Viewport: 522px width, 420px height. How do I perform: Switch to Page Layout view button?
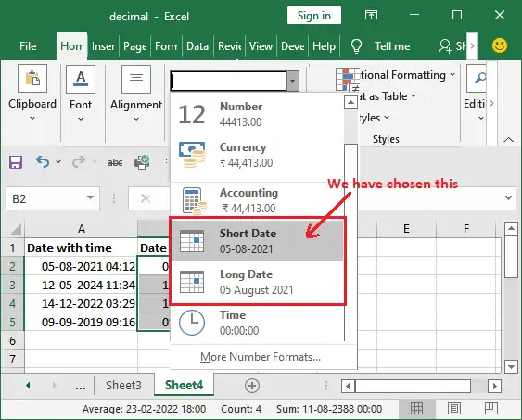(x=454, y=408)
